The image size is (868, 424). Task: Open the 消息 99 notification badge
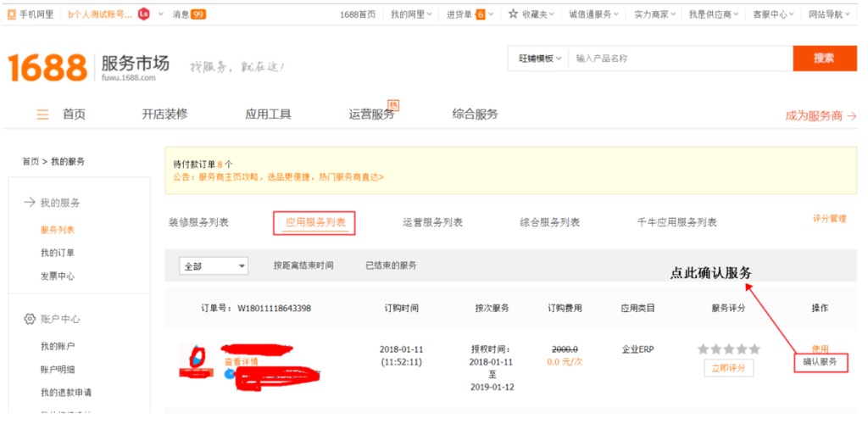click(x=198, y=14)
